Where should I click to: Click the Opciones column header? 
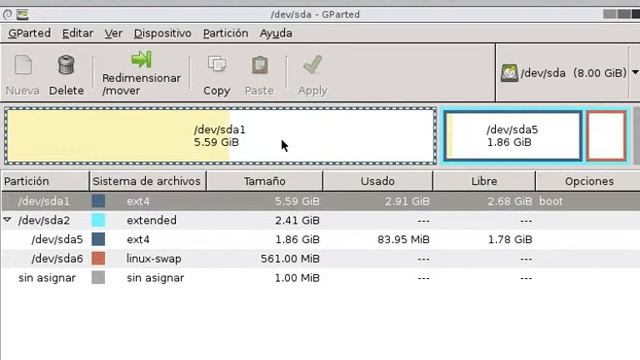(x=589, y=181)
